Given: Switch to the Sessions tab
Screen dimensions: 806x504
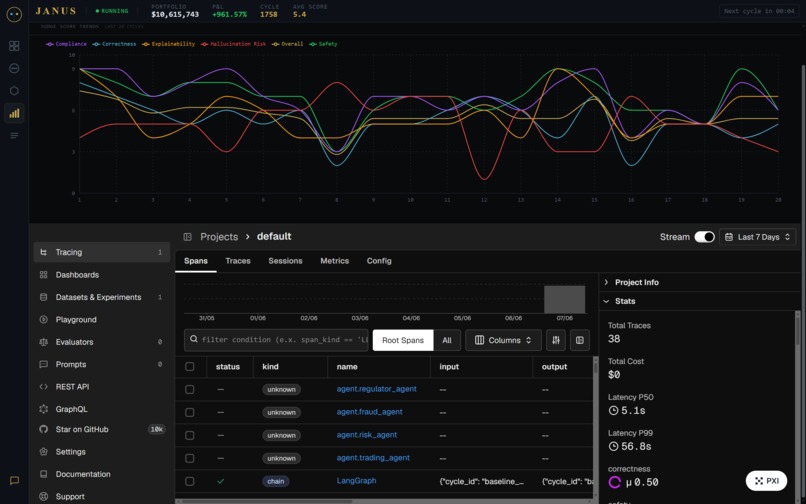Looking at the screenshot, I should [285, 261].
